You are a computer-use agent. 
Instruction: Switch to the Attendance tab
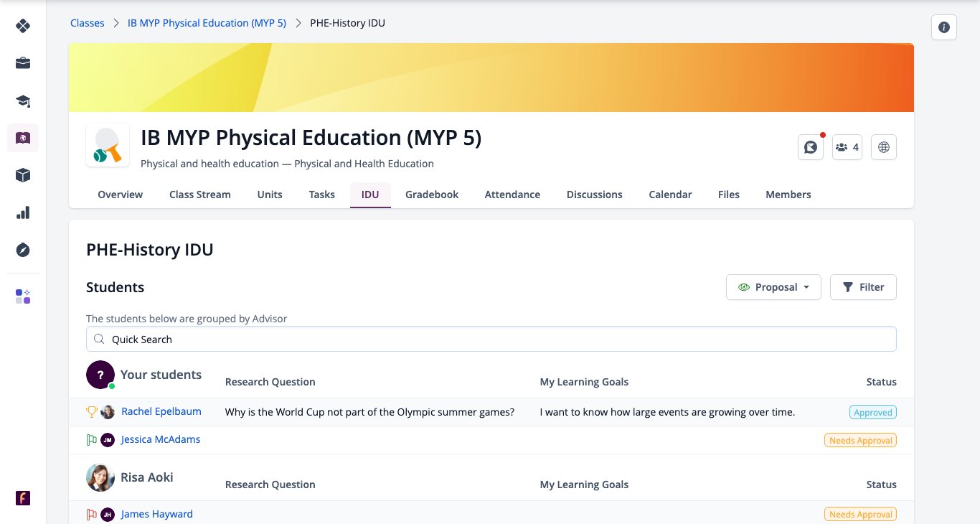pos(512,195)
